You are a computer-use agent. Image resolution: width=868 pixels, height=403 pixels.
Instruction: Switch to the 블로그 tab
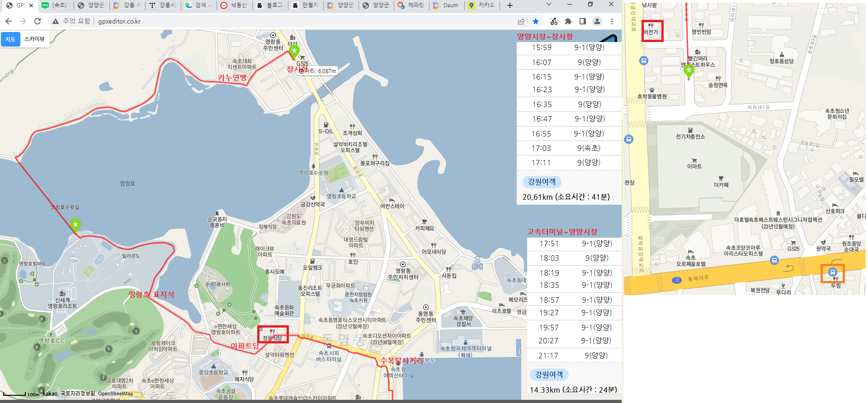point(270,5)
